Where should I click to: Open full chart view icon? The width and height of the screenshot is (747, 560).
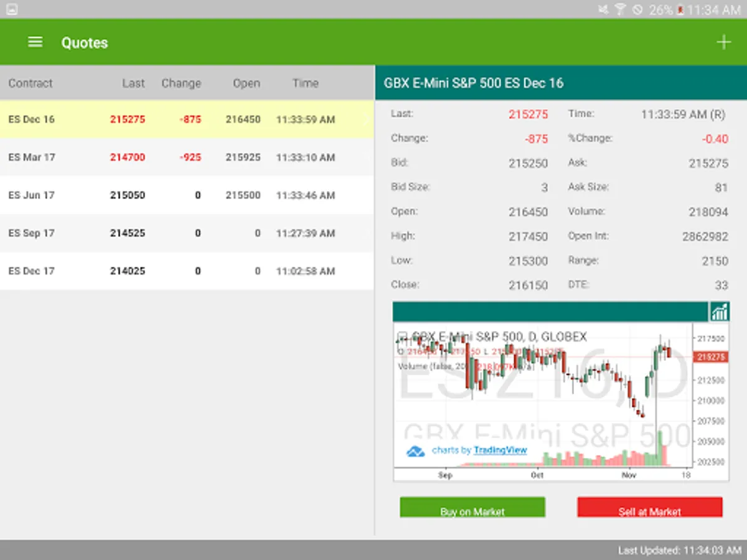pyautogui.click(x=719, y=312)
